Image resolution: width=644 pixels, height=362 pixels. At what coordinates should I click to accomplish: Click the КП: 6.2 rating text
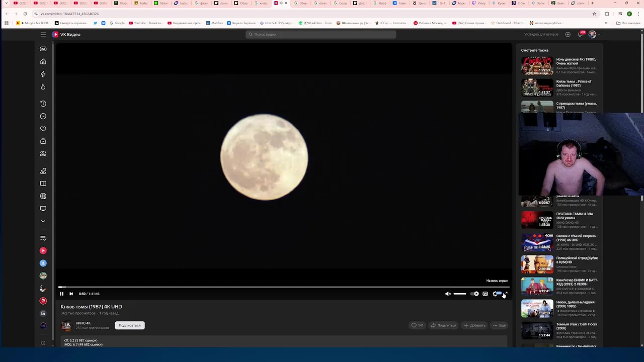(x=80, y=340)
